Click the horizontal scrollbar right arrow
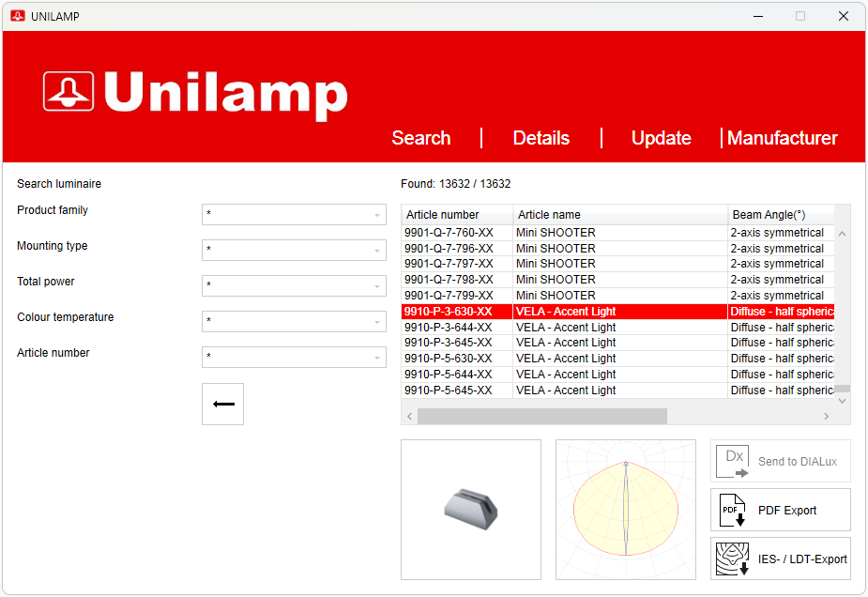The width and height of the screenshot is (868, 597). tap(827, 417)
